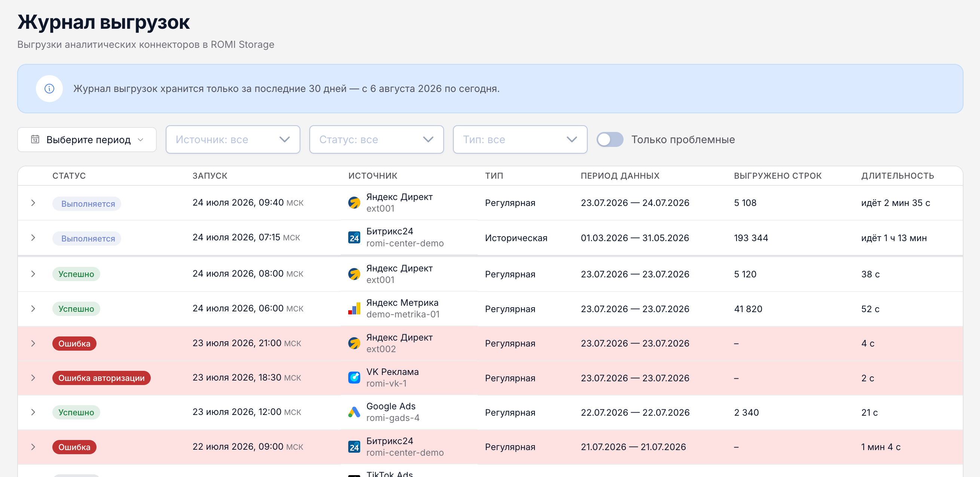980x477 pixels.
Task: Expand the 24 июля 09:40 Выполняется row
Action: (x=33, y=203)
